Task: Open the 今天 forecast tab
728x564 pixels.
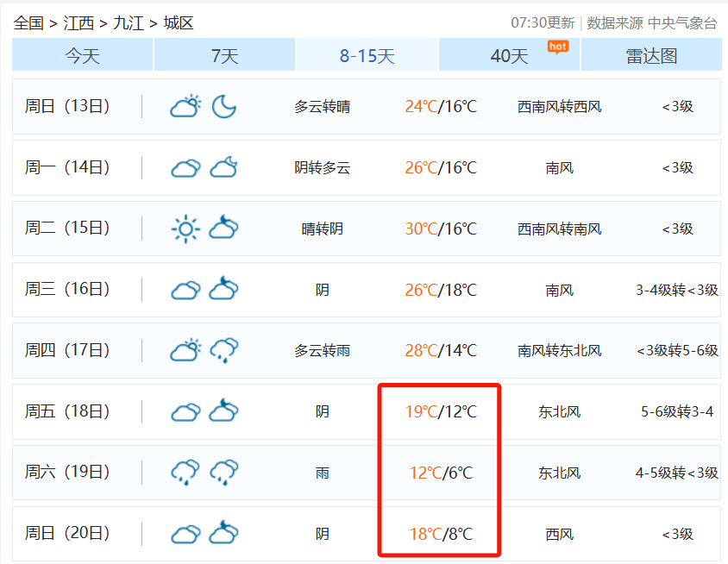Action: pyautogui.click(x=82, y=55)
